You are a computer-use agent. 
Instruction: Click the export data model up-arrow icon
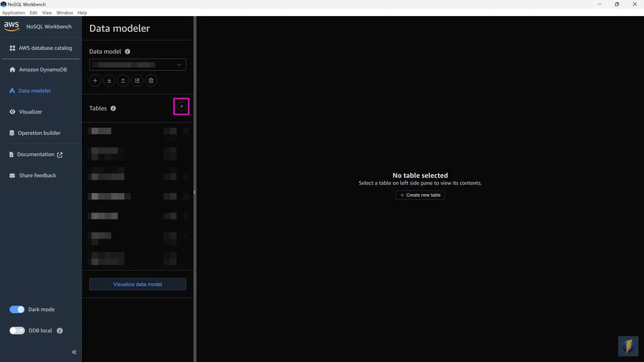pos(123,80)
